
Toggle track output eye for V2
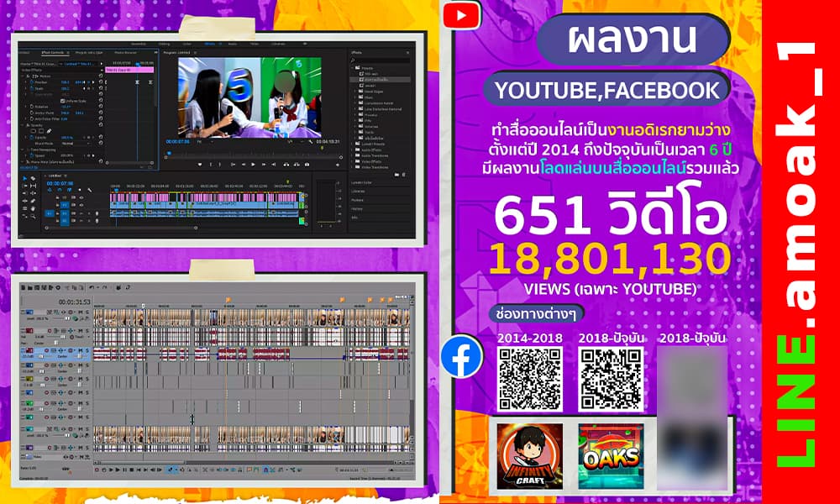click(81, 197)
